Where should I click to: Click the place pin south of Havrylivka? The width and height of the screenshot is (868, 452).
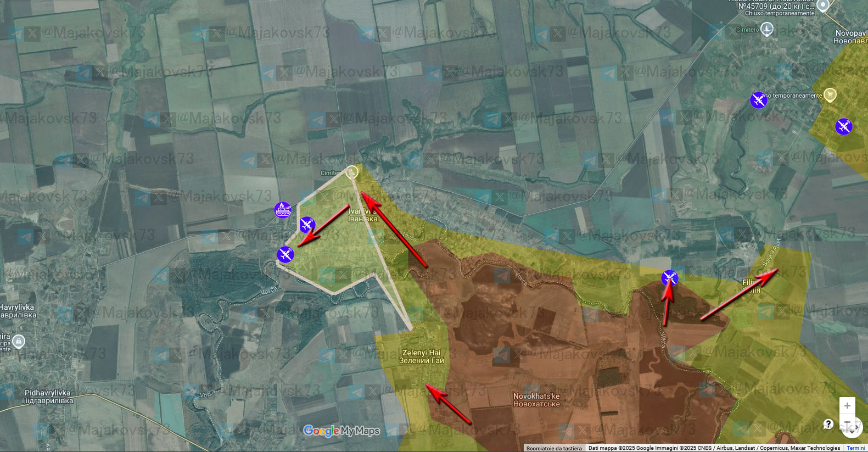[x=19, y=342]
